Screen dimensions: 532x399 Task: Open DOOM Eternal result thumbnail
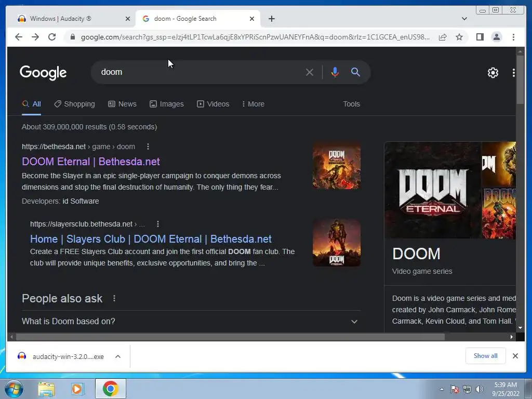tap(336, 166)
